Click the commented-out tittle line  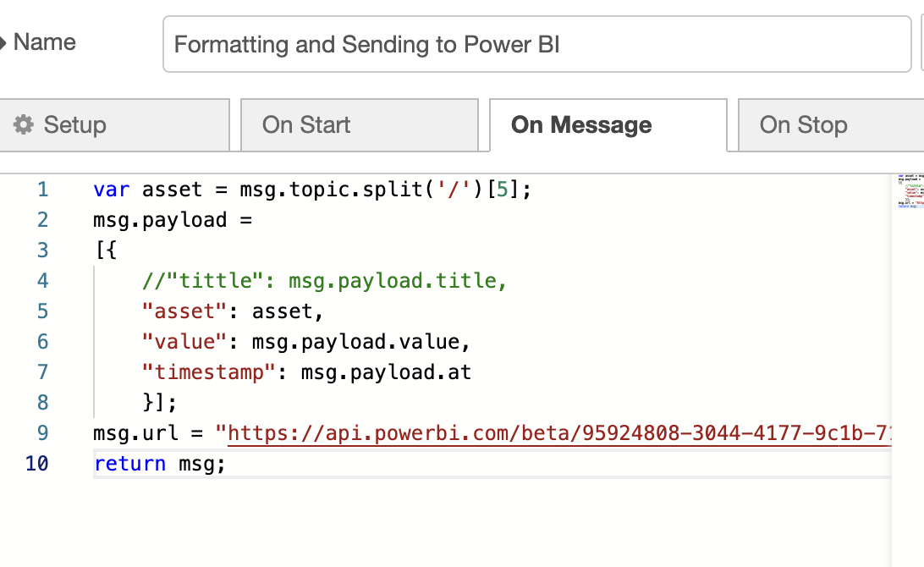click(325, 281)
